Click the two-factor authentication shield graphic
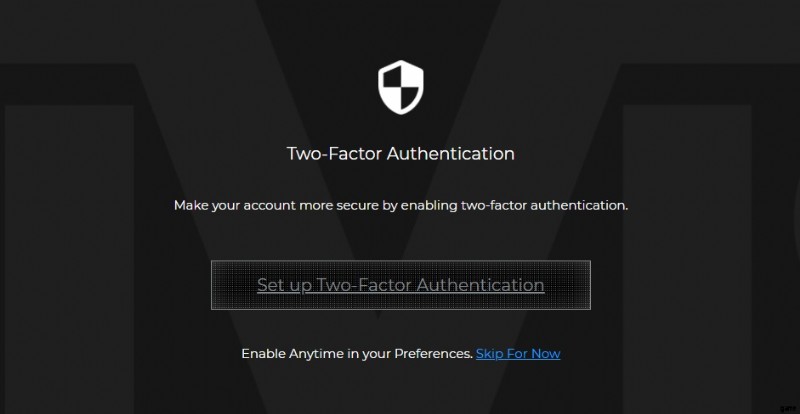The height and width of the screenshot is (414, 800). 400,87
